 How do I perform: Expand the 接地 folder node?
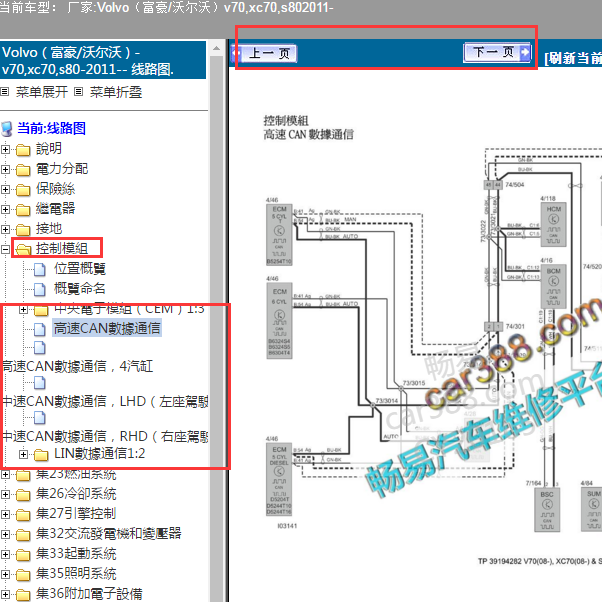(x=5, y=229)
